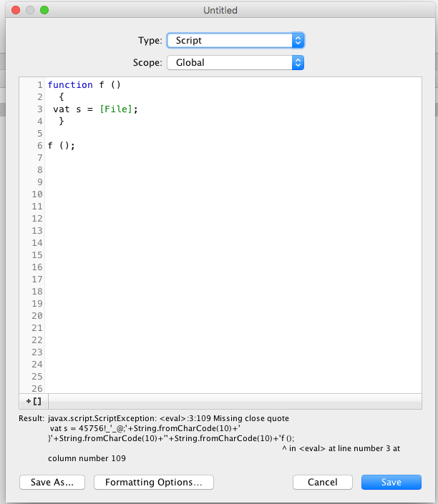Click the 'Type:' label
The width and height of the screenshot is (438, 504).
point(150,41)
